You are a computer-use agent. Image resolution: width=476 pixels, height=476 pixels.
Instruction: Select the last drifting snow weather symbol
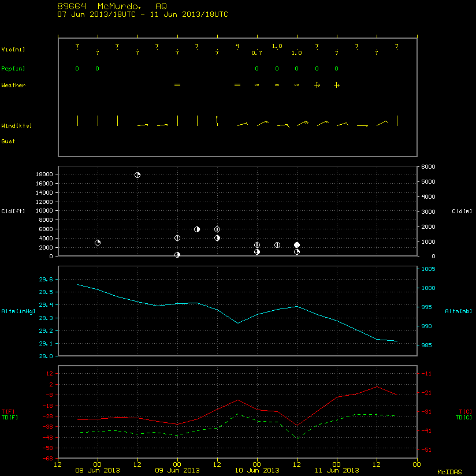tap(337, 85)
